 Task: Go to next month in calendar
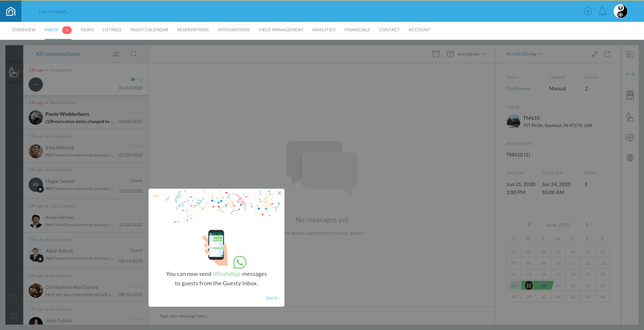[586, 224]
